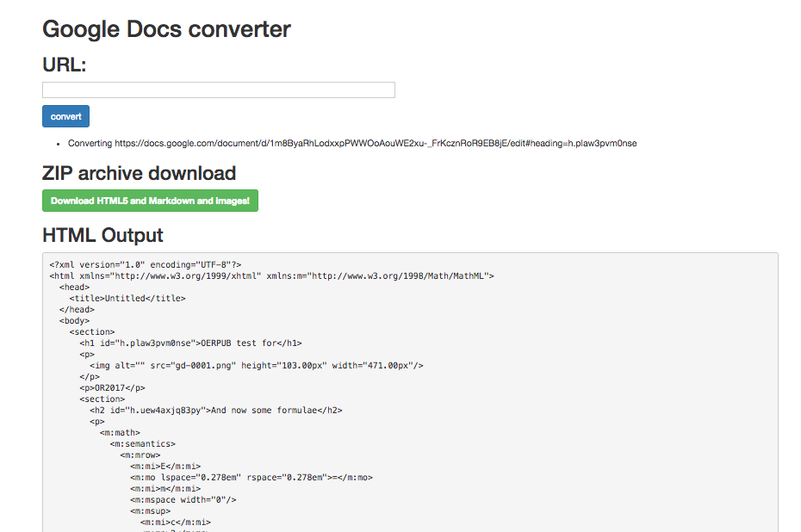801x532 pixels.
Task: Click the m:mo lspace 0.278em line
Action: pos(251,478)
